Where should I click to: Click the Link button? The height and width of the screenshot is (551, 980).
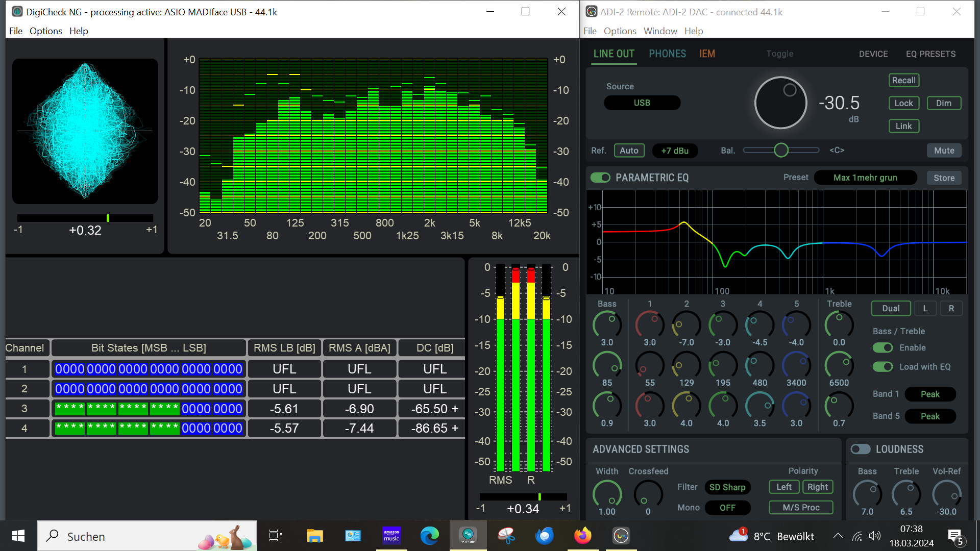(x=904, y=126)
